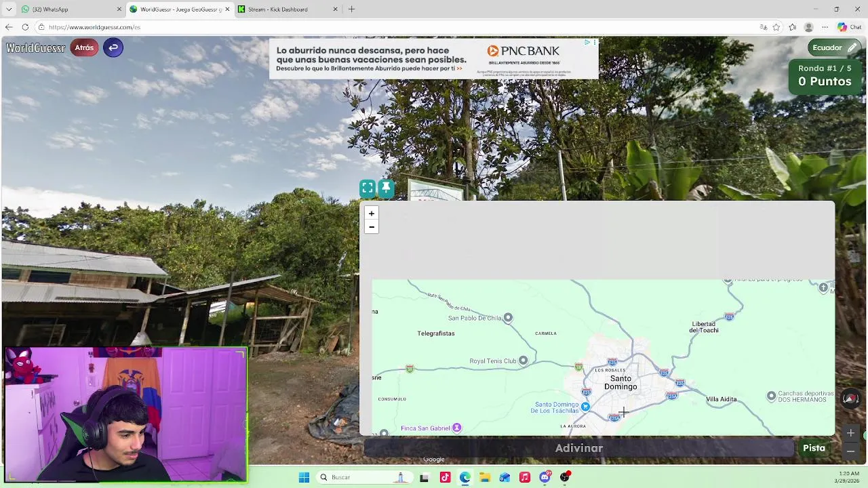Click the blue return arrow icon

pyautogui.click(x=113, y=47)
